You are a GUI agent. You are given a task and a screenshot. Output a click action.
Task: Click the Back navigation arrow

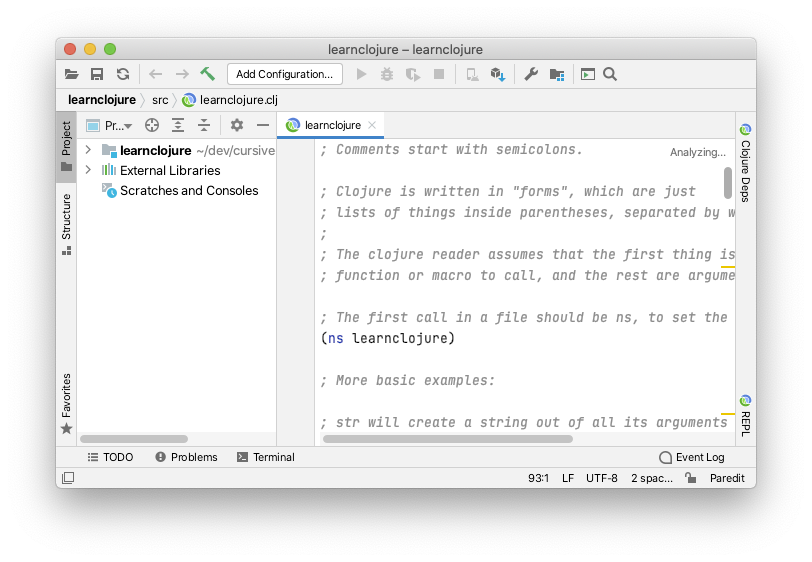pos(155,74)
